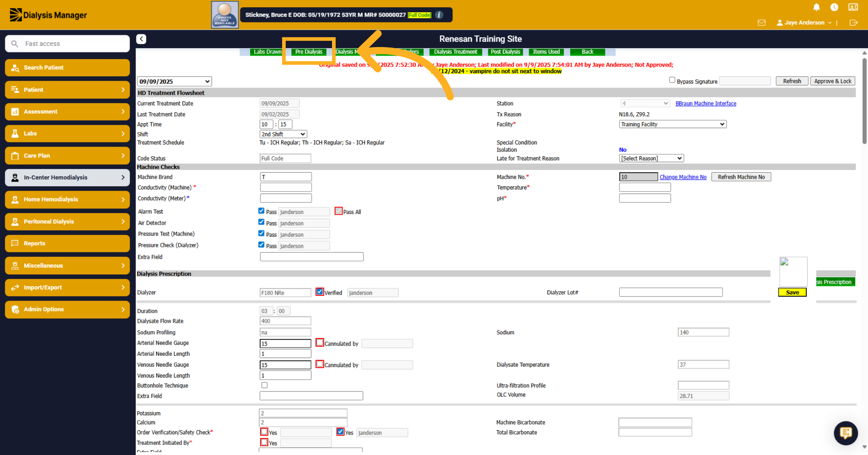
Task: Uncheck Alarm Test Pass checkbox
Action: (261, 211)
